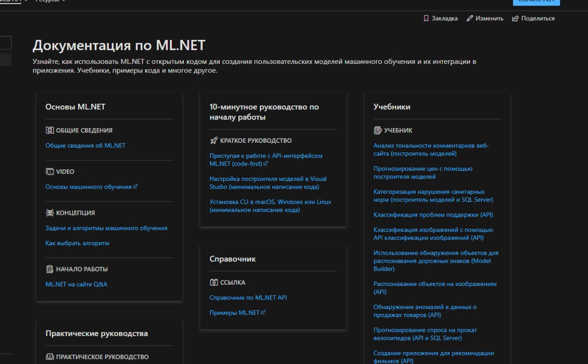Open Классификация проблем поддержки (API) link
This screenshot has width=588, height=364.
click(x=433, y=215)
